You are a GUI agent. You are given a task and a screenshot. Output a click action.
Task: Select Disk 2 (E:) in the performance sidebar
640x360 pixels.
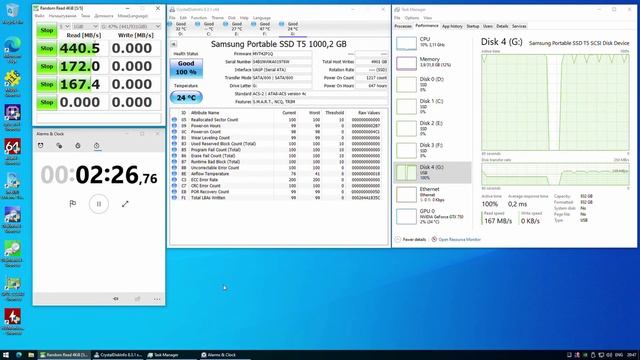tap(433, 128)
